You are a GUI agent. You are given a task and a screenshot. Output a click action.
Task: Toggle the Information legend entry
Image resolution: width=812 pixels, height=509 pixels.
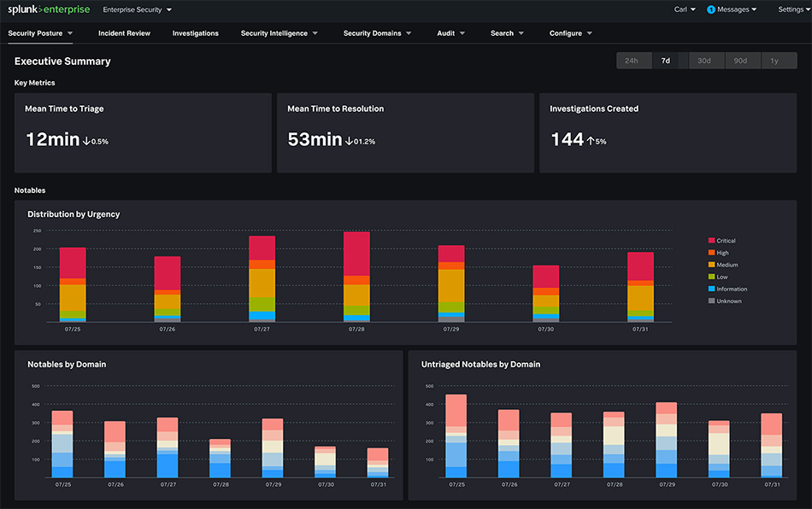732,289
